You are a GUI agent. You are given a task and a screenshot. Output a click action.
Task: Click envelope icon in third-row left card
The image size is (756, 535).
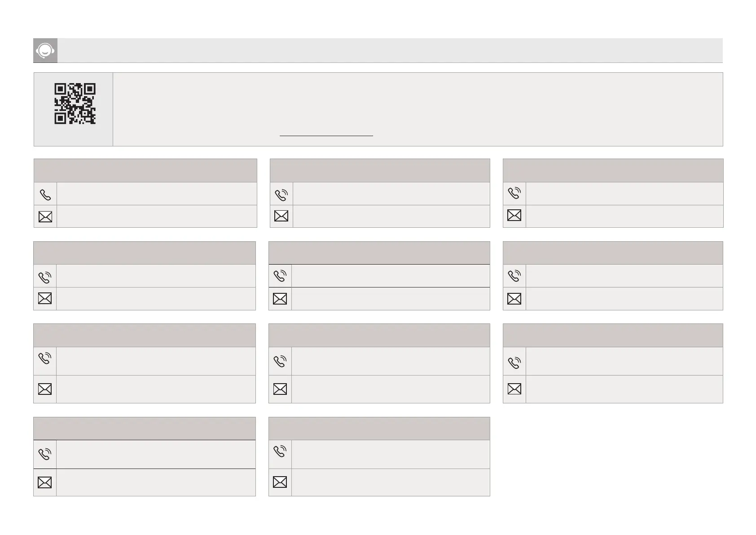[45, 389]
